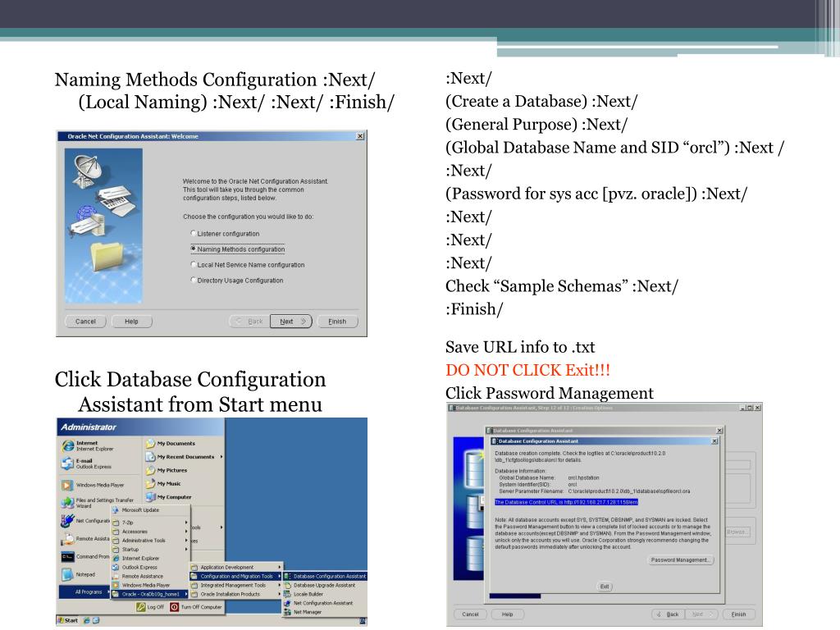Launch the pinned Net Configuration Assistant plug icon
This screenshot has height=630, width=840.
click(67, 521)
